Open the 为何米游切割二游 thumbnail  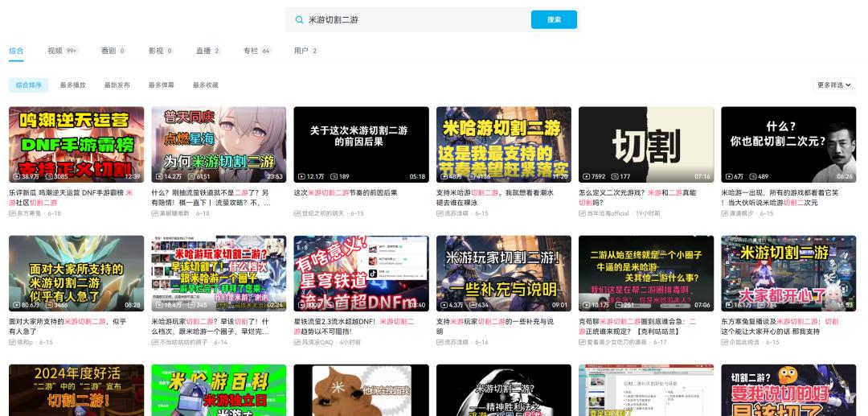coord(219,145)
